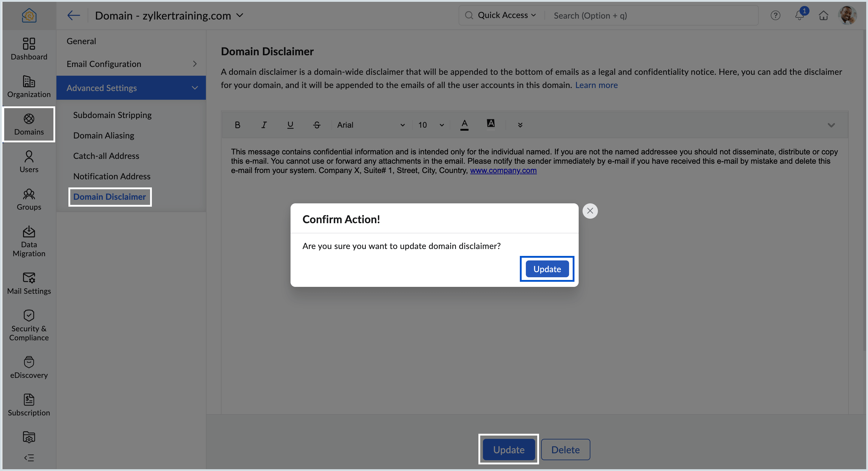
Task: Select Catch-all Address menu item
Action: point(106,156)
